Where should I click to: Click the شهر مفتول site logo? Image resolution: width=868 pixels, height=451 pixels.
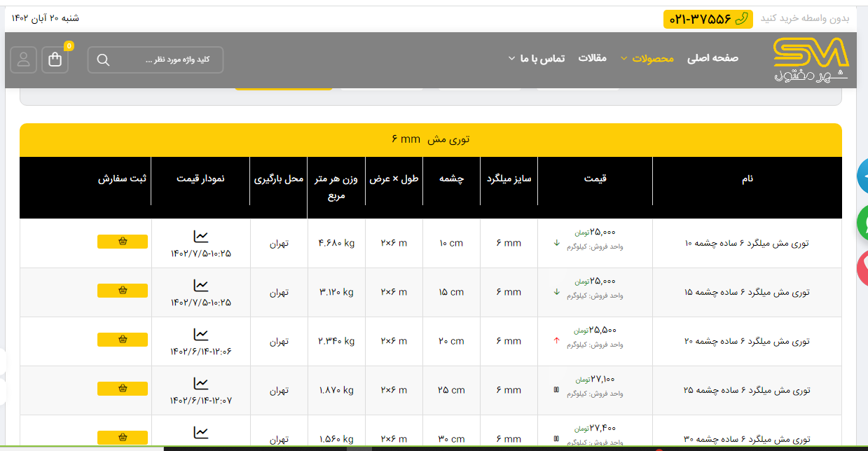[x=811, y=60]
